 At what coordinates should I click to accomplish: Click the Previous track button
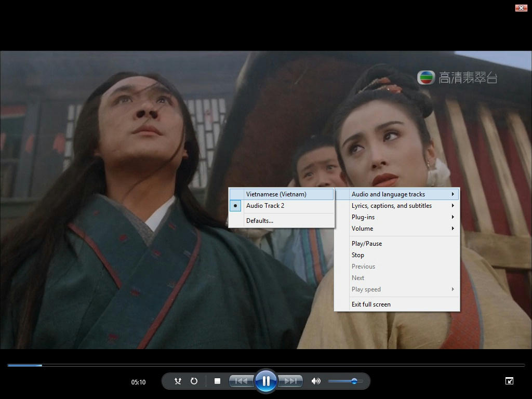tap(241, 381)
